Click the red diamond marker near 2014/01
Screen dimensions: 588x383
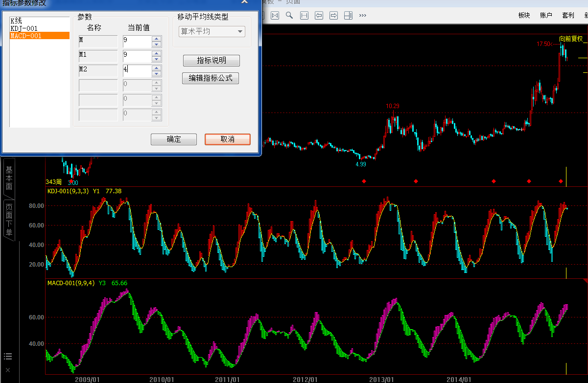pos(494,181)
